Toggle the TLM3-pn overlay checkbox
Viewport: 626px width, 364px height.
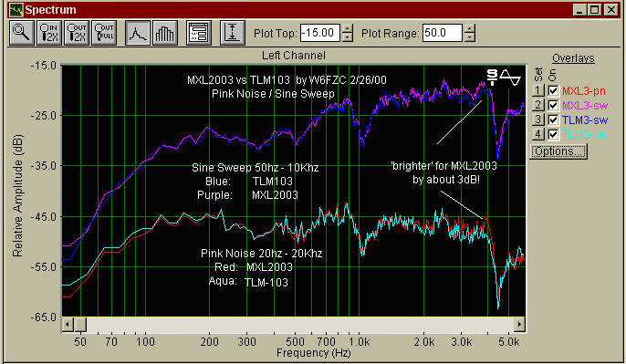tap(553, 134)
